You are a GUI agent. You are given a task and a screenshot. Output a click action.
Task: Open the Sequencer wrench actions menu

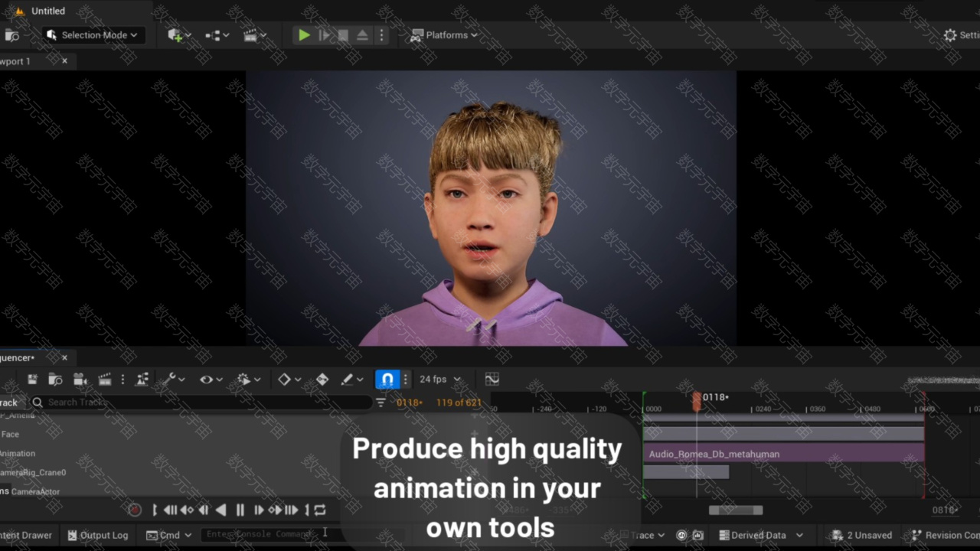[175, 380]
